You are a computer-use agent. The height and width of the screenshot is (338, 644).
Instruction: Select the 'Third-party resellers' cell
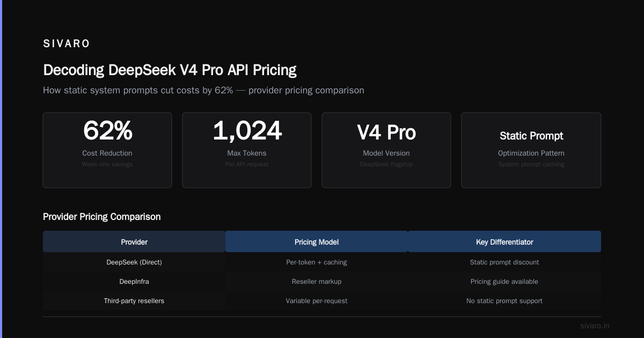click(x=134, y=301)
